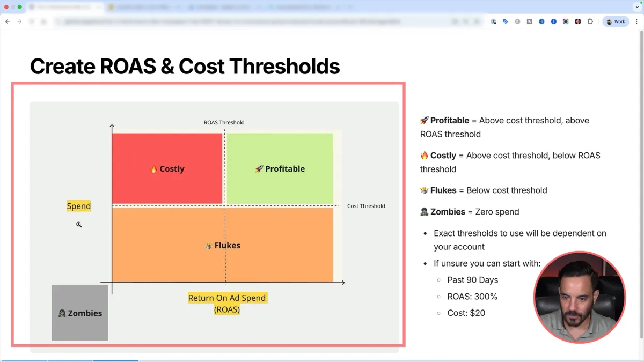Open the blue tag extension icon
The height and width of the screenshot is (362, 644).
pyautogui.click(x=505, y=21)
